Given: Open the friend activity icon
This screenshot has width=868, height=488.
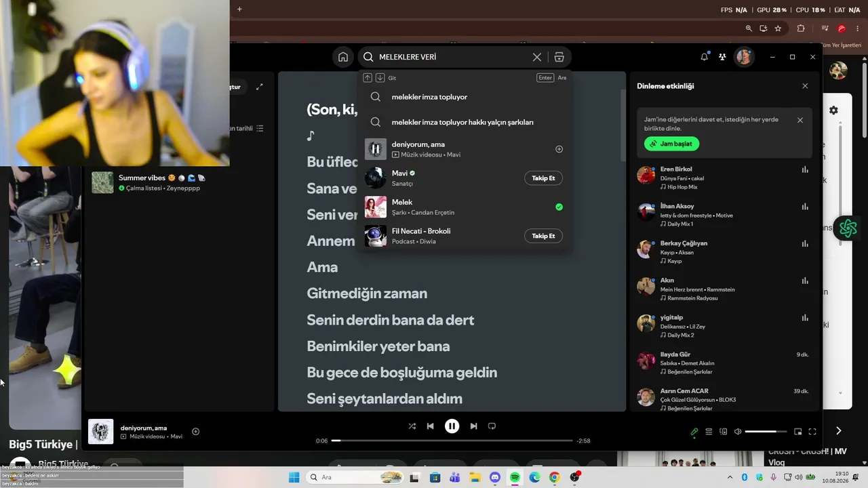Looking at the screenshot, I should (722, 57).
